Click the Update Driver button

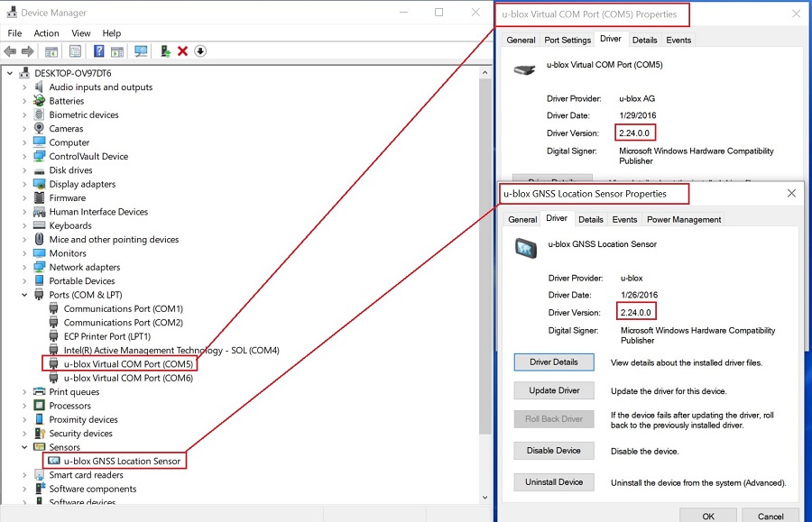(553, 390)
